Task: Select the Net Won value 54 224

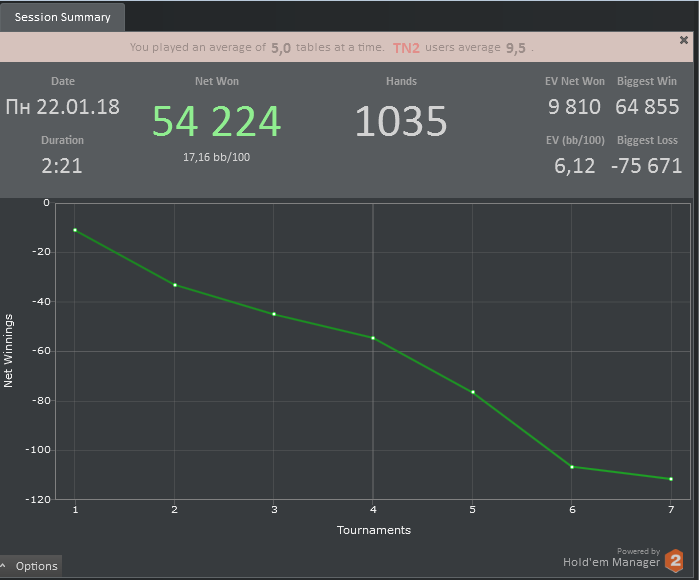Action: (216, 121)
